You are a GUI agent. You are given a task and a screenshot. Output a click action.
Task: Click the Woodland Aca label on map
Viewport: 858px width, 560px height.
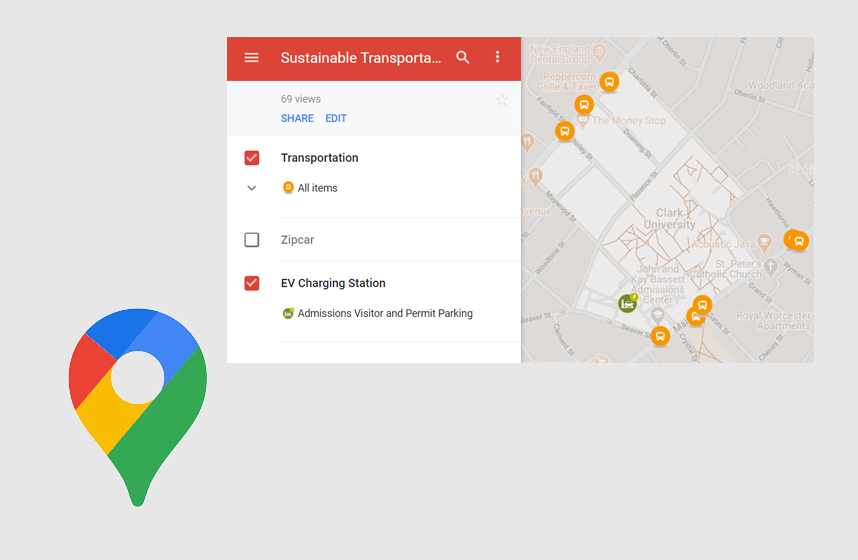tap(781, 85)
